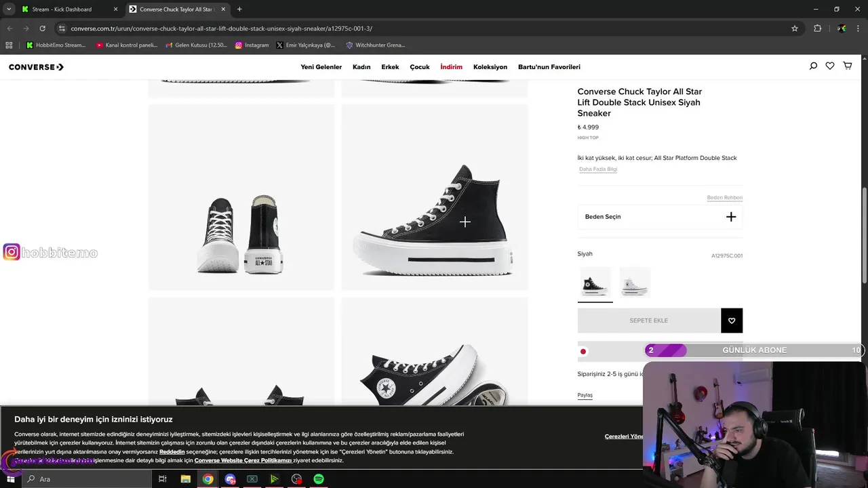Screen dimensions: 868x488
Task: Click the Chrome taskbar icon
Action: [x=208, y=479]
